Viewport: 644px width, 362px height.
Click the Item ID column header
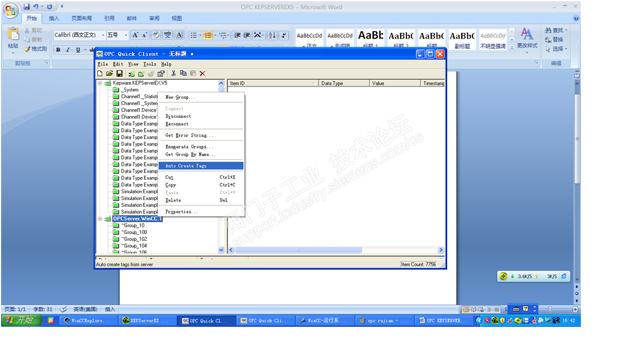(x=273, y=83)
